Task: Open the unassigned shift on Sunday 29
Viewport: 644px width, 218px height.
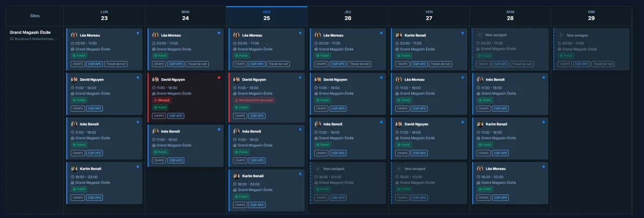Action: coord(591,49)
